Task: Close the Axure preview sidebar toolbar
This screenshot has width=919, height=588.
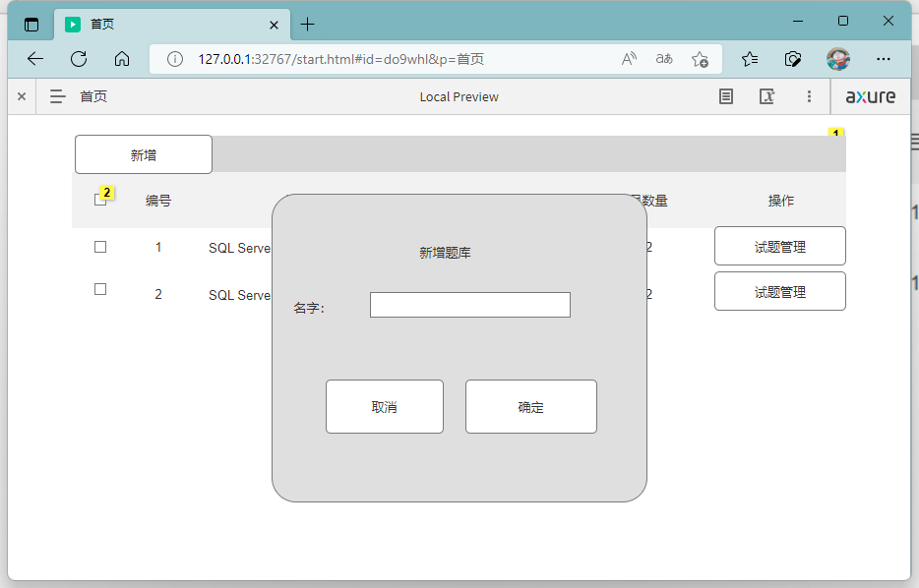Action: (x=22, y=96)
